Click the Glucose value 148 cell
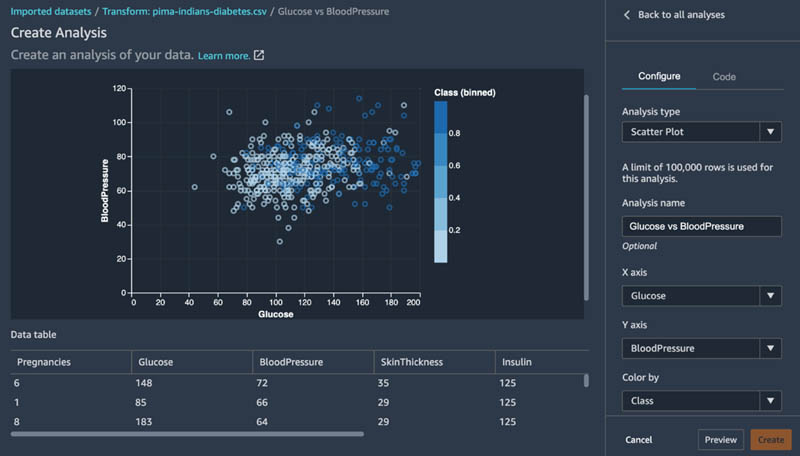Screen dimensions: 800x456 [x=144, y=383]
